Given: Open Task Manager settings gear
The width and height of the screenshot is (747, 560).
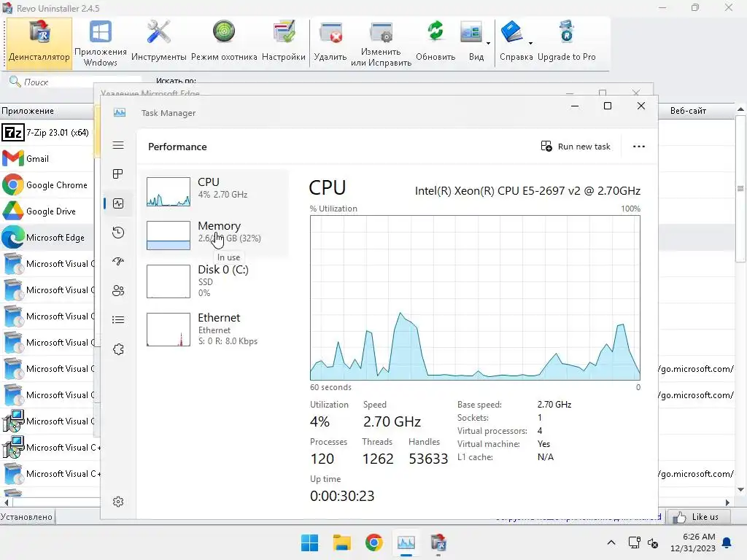Looking at the screenshot, I should [118, 502].
